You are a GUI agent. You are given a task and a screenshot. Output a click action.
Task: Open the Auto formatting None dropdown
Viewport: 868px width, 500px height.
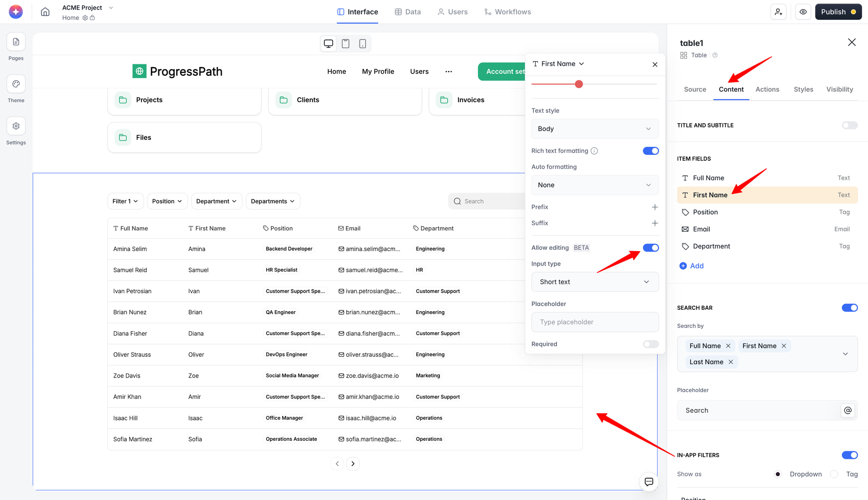click(x=595, y=185)
